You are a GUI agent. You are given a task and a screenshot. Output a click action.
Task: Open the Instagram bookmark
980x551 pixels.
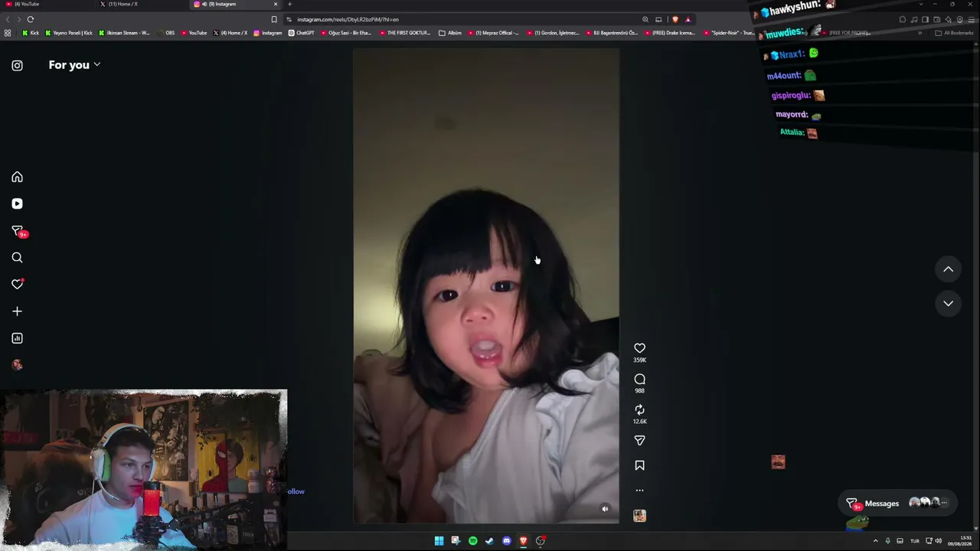[267, 33]
